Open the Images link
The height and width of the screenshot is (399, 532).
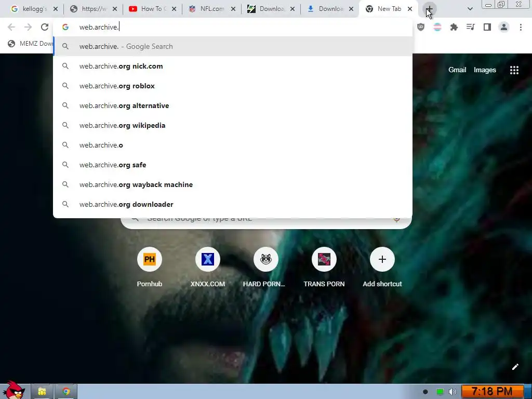pos(485,70)
